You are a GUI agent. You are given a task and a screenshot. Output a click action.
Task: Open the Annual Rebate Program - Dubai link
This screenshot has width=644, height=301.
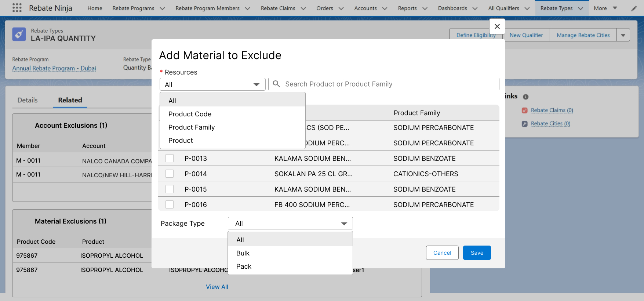(x=54, y=68)
